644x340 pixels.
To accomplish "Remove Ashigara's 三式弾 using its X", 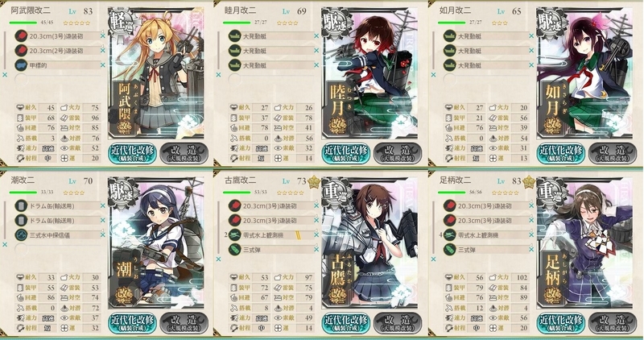I will tap(531, 249).
